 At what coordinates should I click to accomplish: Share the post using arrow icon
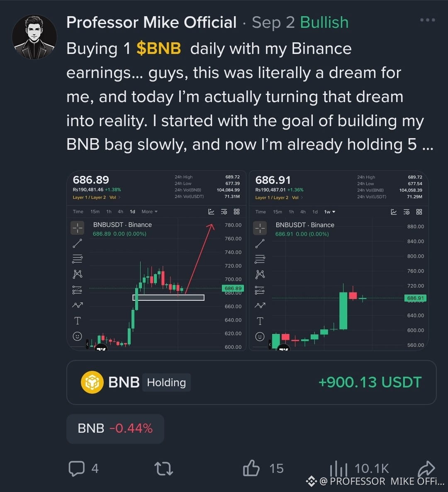(427, 468)
